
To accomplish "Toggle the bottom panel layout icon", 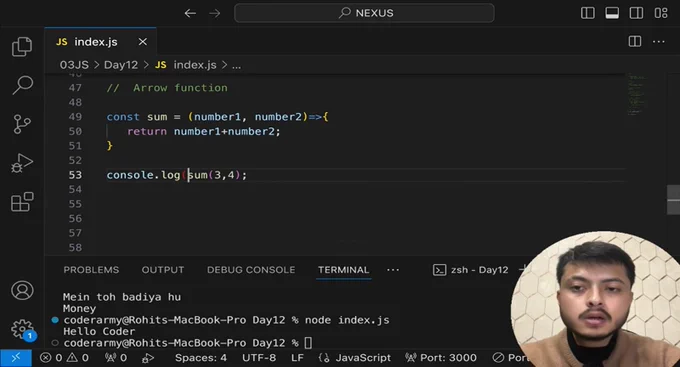I will click(612, 13).
